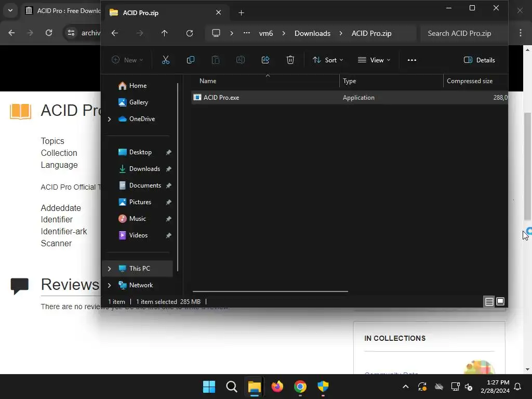Click the Share icon in toolbar

pos(265,60)
